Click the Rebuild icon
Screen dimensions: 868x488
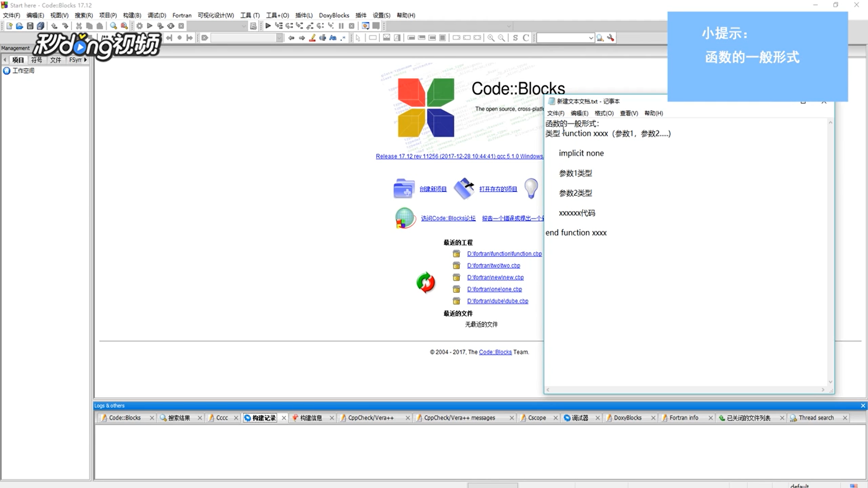[x=171, y=26]
